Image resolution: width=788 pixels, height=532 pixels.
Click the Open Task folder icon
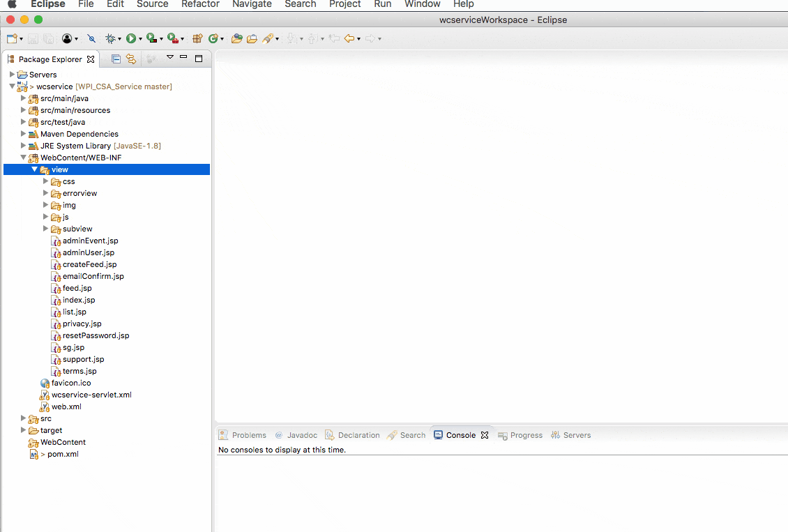pos(252,38)
